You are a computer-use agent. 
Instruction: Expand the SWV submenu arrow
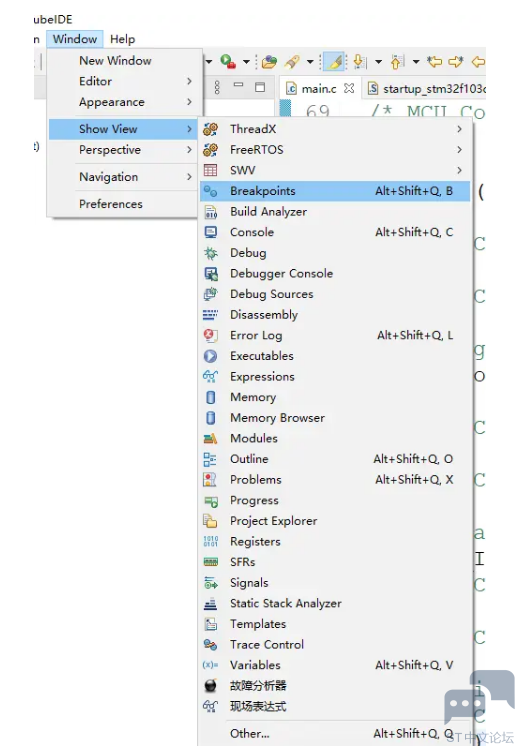pyautogui.click(x=460, y=170)
